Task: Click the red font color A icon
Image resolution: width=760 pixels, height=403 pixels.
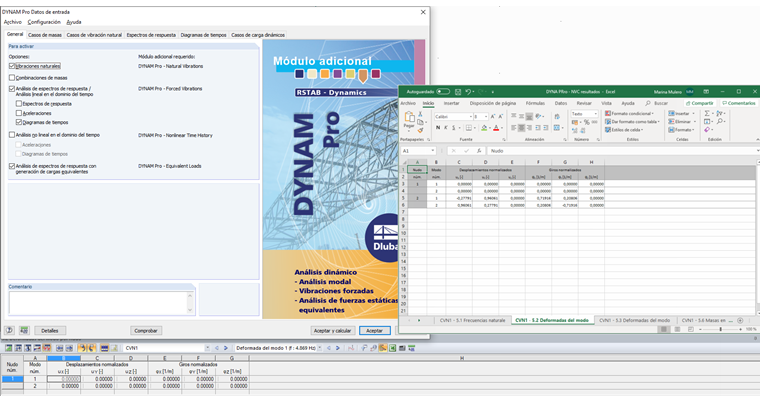Action: pos(496,128)
